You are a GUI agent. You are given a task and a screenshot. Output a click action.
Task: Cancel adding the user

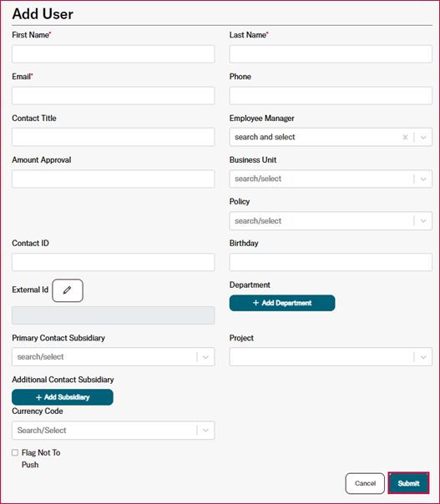(365, 483)
